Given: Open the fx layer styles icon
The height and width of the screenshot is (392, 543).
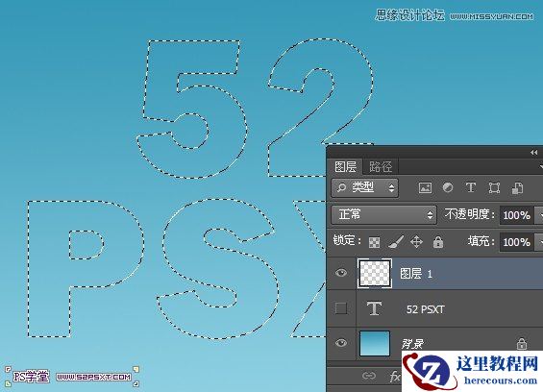Looking at the screenshot, I should pos(395,377).
